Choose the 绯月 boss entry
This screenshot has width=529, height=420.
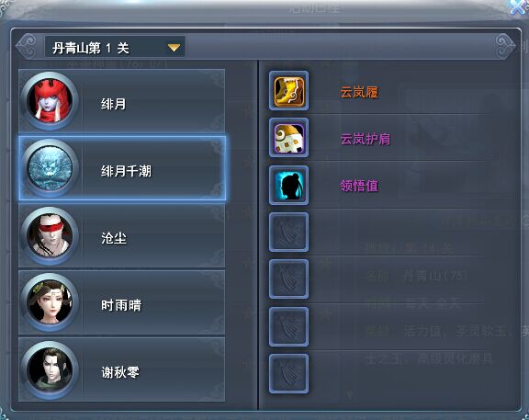pyautogui.click(x=121, y=101)
